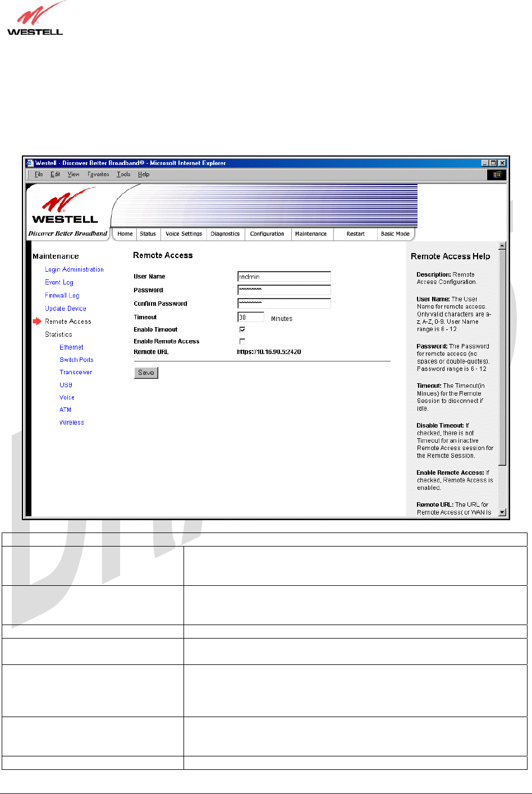Click the Westell logo in the web page

[x=65, y=206]
